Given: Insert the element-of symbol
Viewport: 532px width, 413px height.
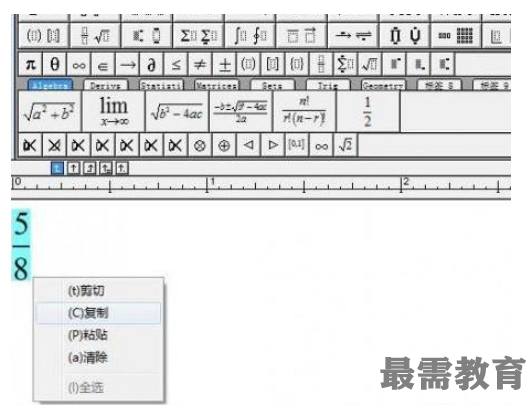Looking at the screenshot, I should (103, 64).
